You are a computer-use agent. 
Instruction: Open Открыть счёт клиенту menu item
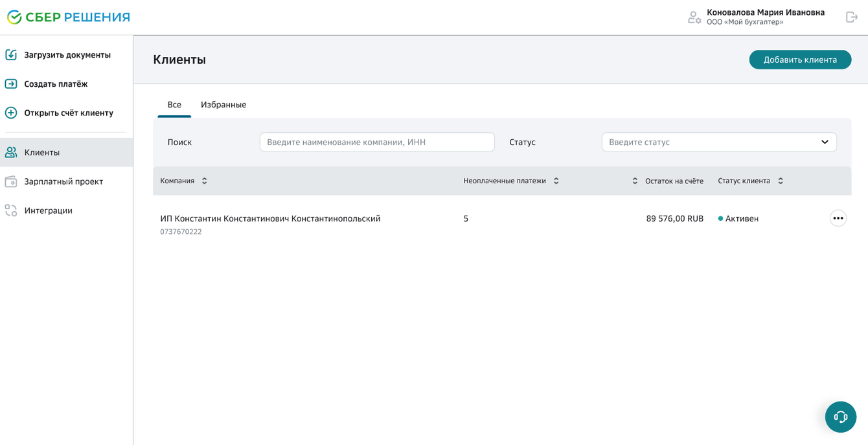(x=67, y=113)
